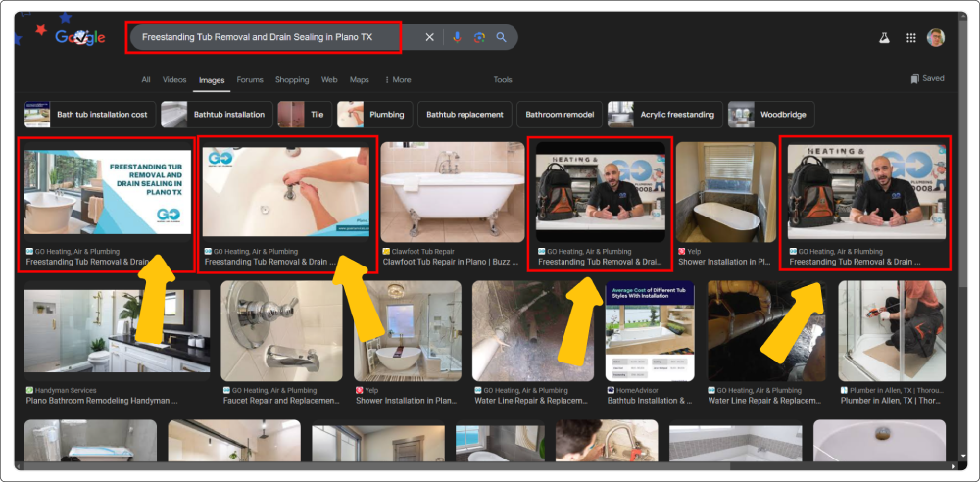
Task: Switch to the Web tab
Action: 329,80
